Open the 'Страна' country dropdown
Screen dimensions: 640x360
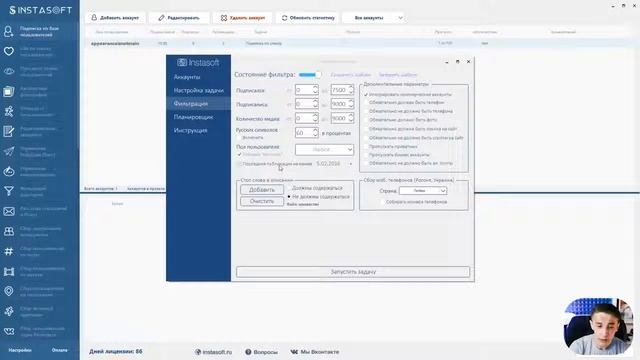(x=423, y=191)
